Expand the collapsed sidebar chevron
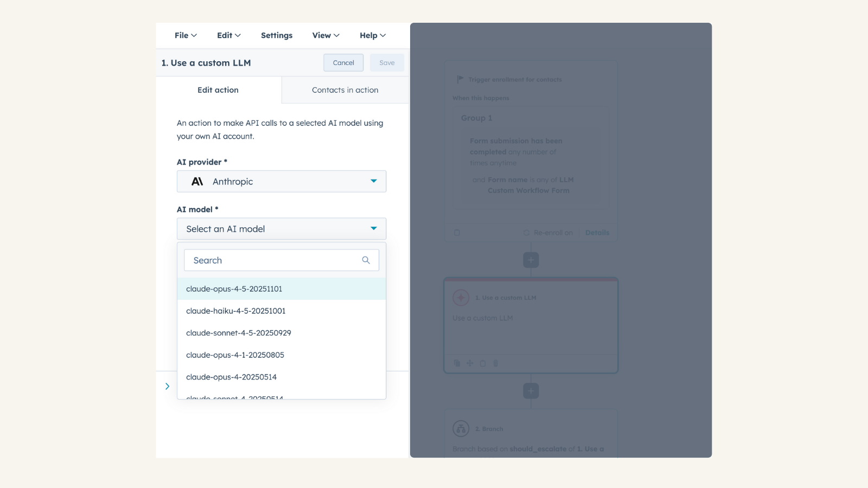Viewport: 868px width, 488px height. coord(168,386)
